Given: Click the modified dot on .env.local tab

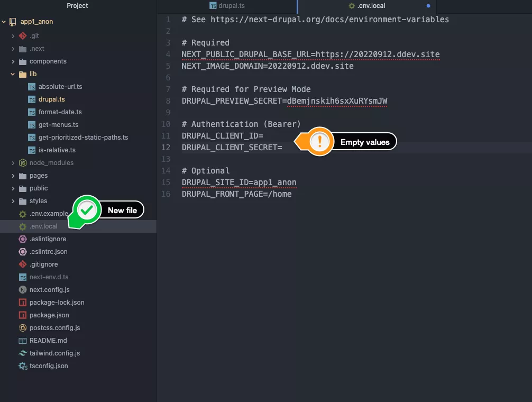Looking at the screenshot, I should point(428,6).
